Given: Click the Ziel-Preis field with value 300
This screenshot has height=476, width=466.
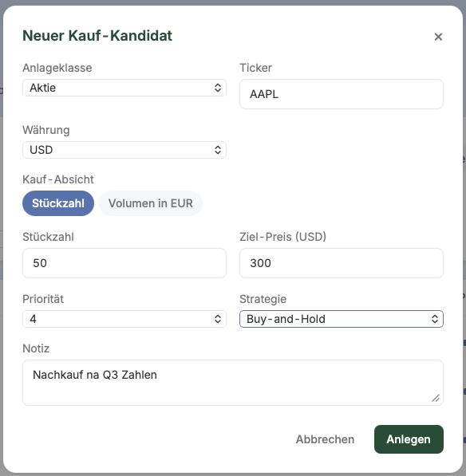Looking at the screenshot, I should pyautogui.click(x=342, y=263).
